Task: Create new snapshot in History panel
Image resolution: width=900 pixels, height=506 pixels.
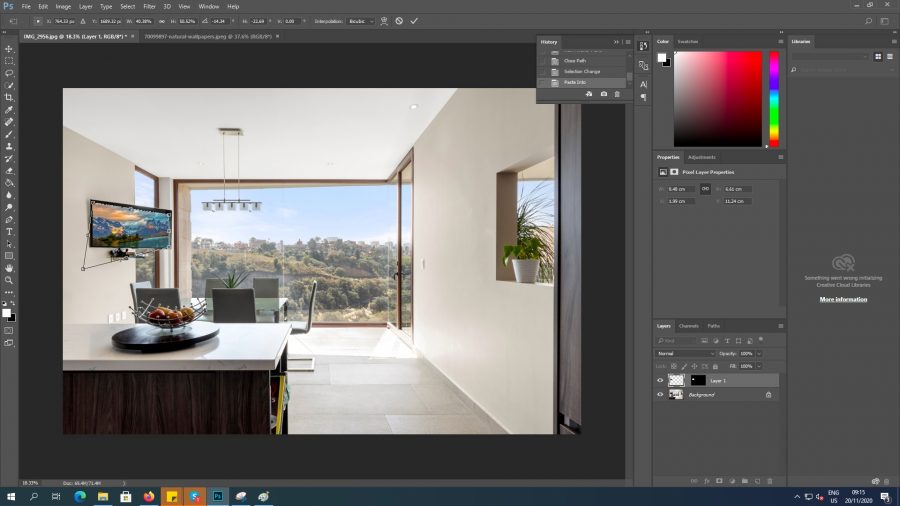Action: [x=603, y=94]
